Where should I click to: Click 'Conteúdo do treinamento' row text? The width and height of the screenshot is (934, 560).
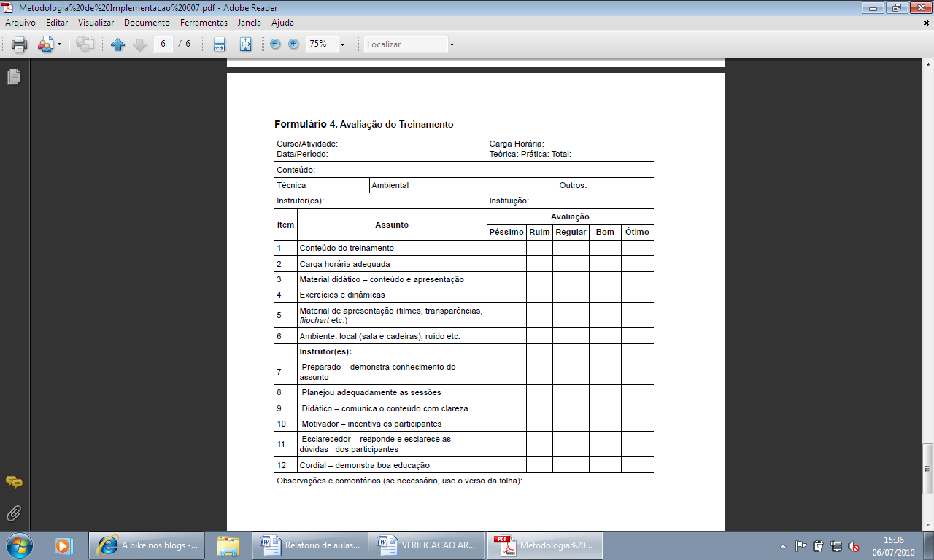347,248
